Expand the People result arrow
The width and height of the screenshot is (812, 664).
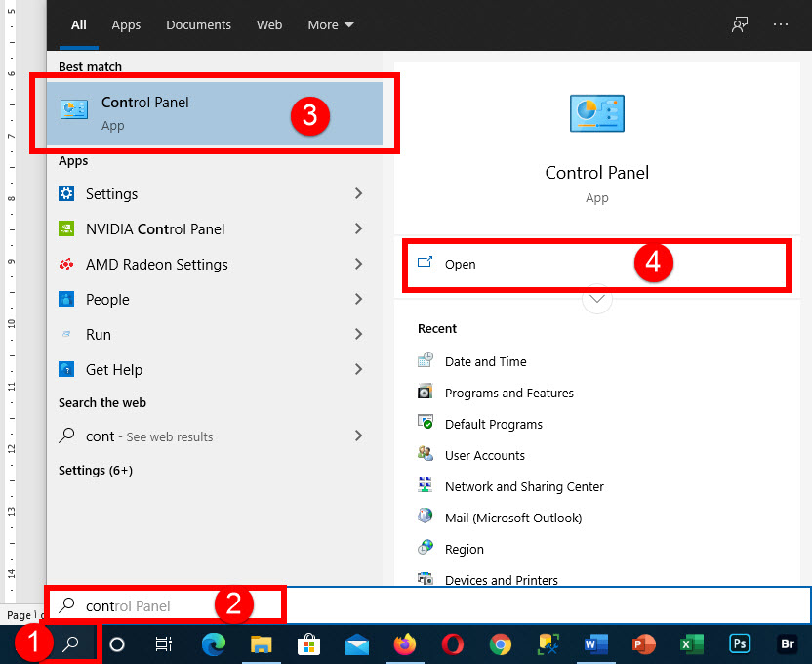click(x=358, y=300)
